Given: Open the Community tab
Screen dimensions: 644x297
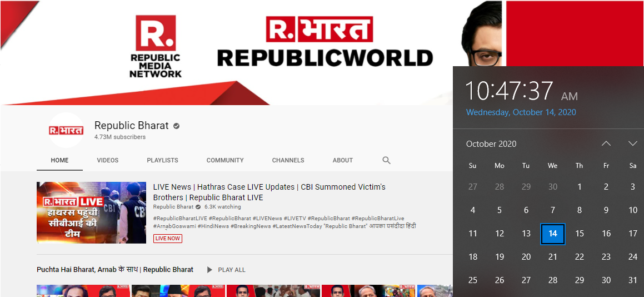Looking at the screenshot, I should 225,160.
